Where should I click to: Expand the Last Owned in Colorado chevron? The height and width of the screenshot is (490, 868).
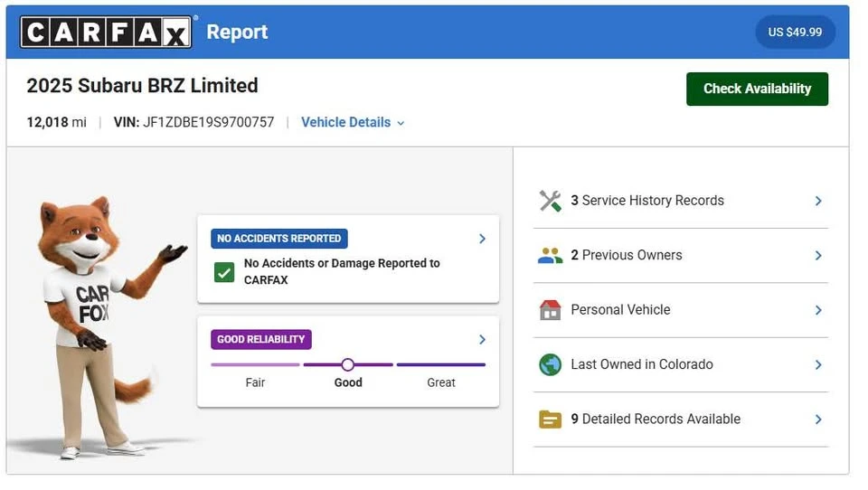point(818,365)
